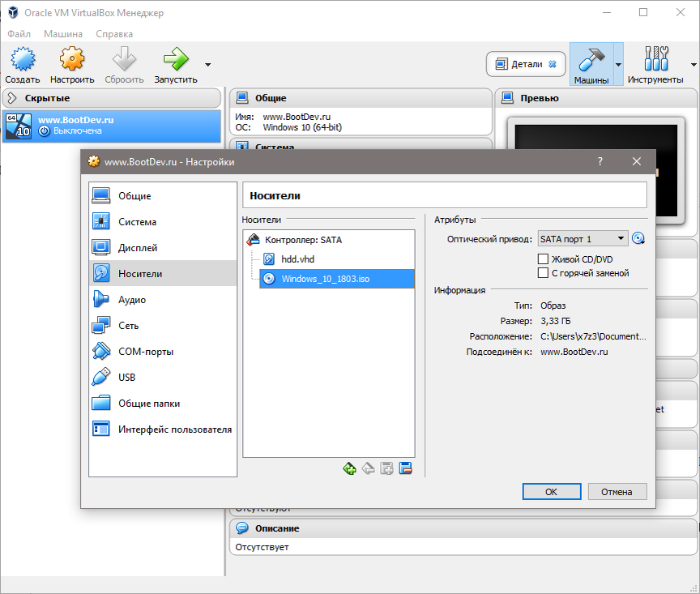
Task: Open Настроить settings gear in toolbar
Action: [72, 59]
